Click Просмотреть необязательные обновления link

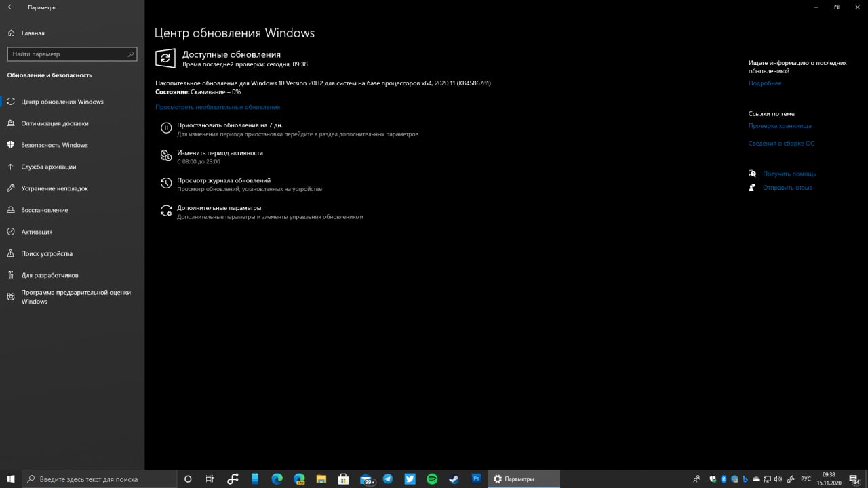point(218,107)
